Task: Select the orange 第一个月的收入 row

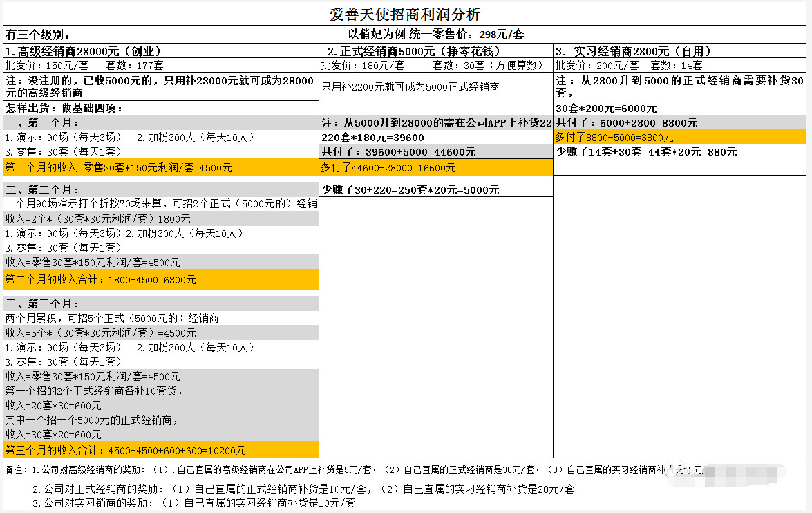Action: click(x=119, y=167)
